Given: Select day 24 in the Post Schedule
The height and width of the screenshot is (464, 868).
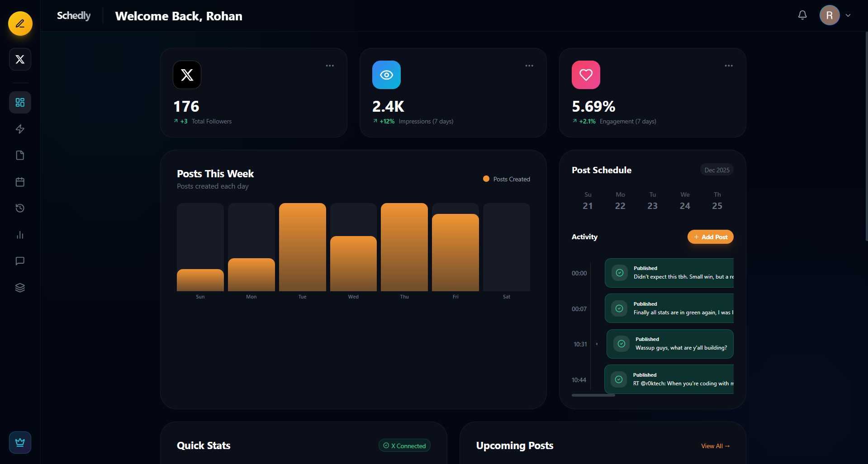Looking at the screenshot, I should pos(685,205).
